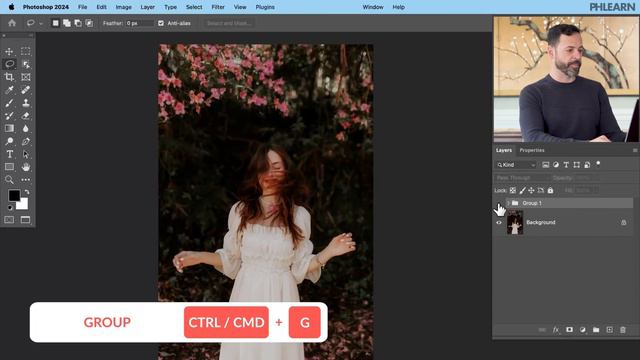Select the Crop tool
Image resolution: width=640 pixels, height=360 pixels.
click(9, 77)
